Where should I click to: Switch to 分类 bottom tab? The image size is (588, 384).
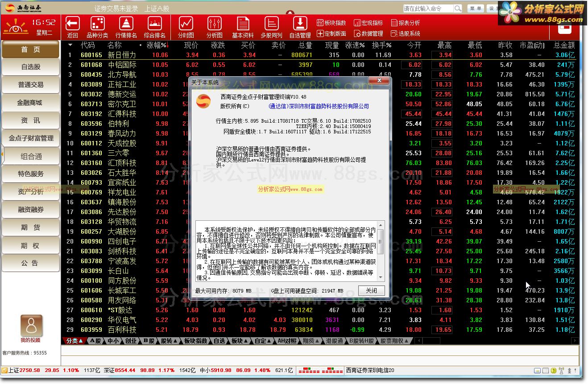click(x=74, y=341)
